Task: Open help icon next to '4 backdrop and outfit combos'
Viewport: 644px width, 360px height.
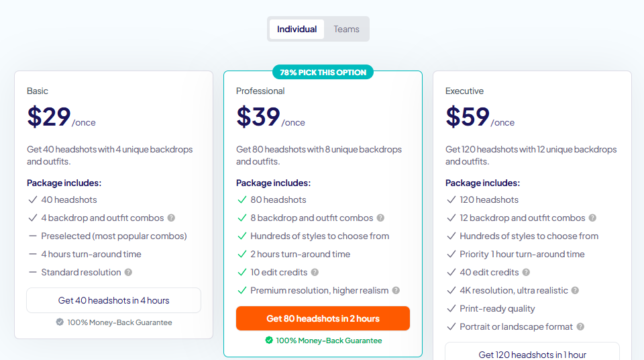Action: pos(171,218)
